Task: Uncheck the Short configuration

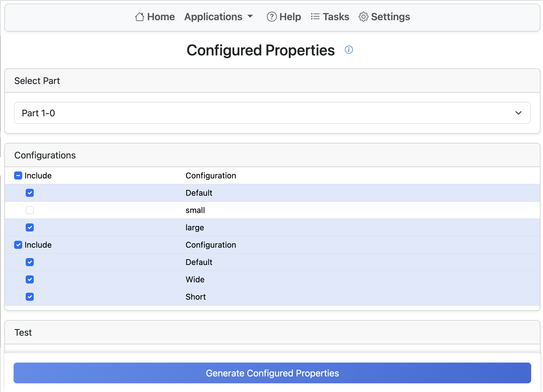Action: point(29,297)
